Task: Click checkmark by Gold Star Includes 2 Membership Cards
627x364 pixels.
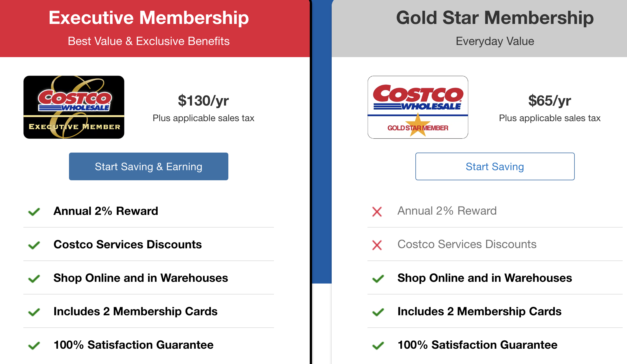Action: pos(378,312)
